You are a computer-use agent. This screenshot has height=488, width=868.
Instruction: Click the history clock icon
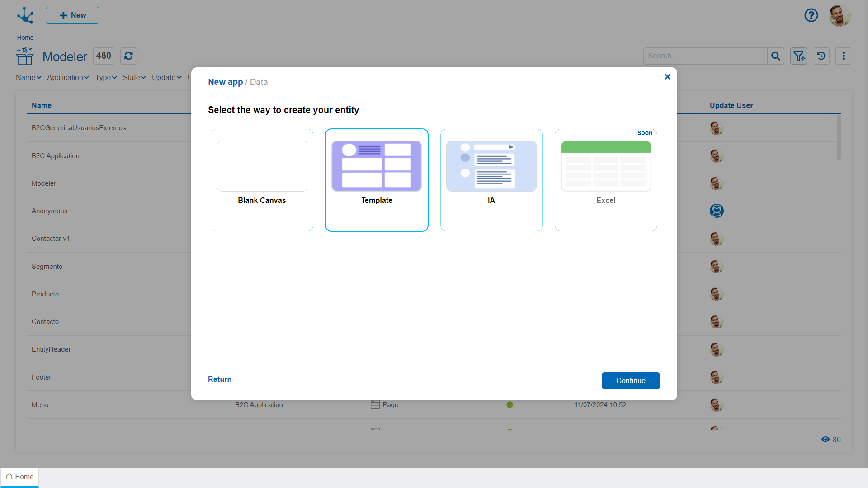click(x=821, y=56)
